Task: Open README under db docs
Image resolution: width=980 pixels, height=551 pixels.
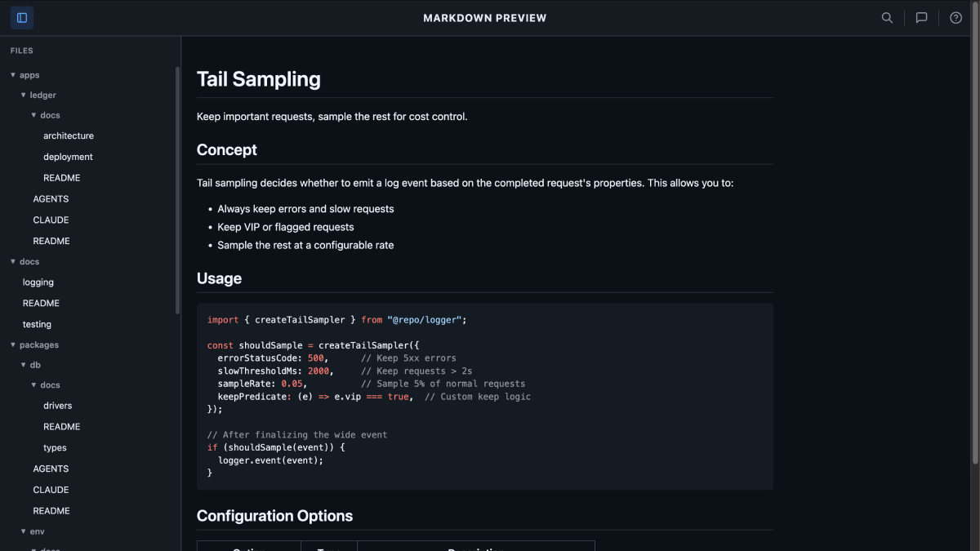Action: [x=62, y=427]
